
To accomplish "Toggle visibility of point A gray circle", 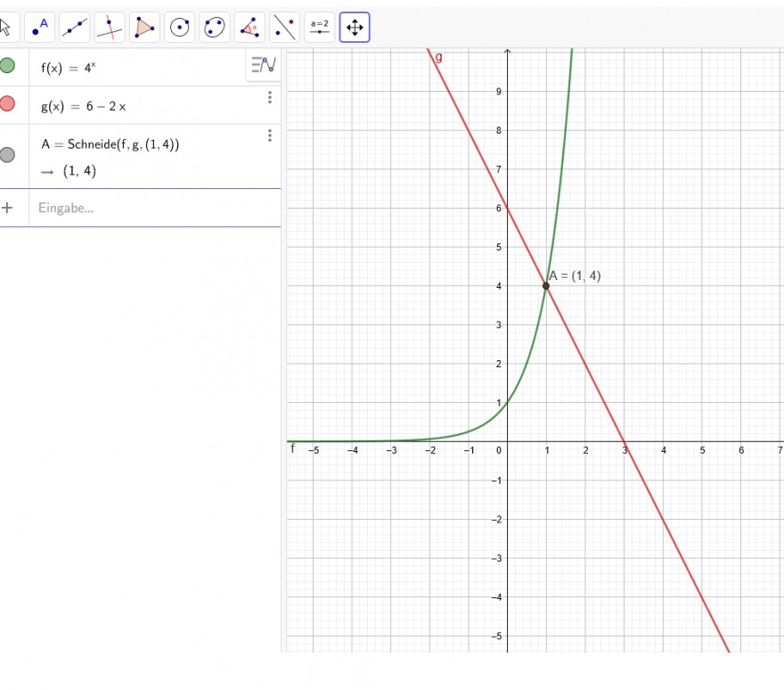I will click(7, 154).
